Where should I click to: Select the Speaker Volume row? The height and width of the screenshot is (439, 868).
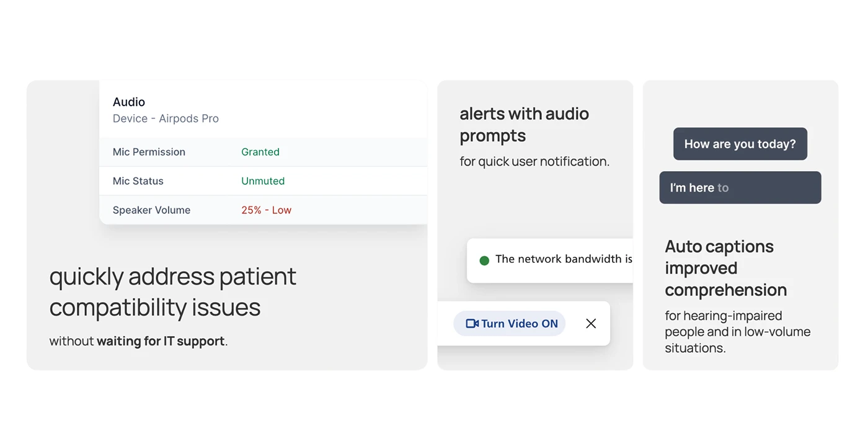pyautogui.click(x=263, y=210)
